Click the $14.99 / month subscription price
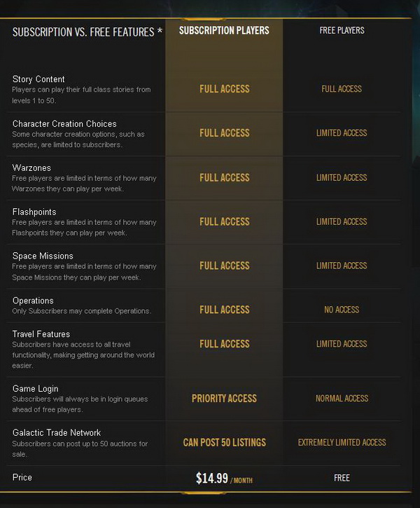 click(x=224, y=479)
